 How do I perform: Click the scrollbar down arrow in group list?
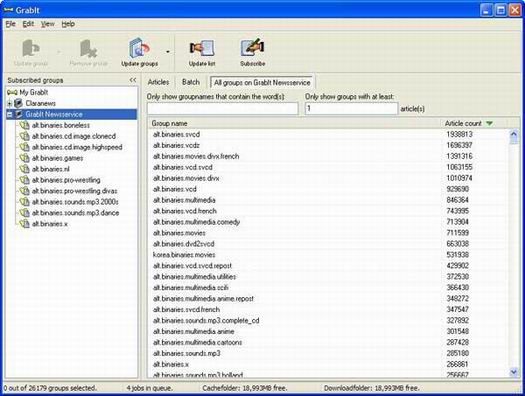514,372
